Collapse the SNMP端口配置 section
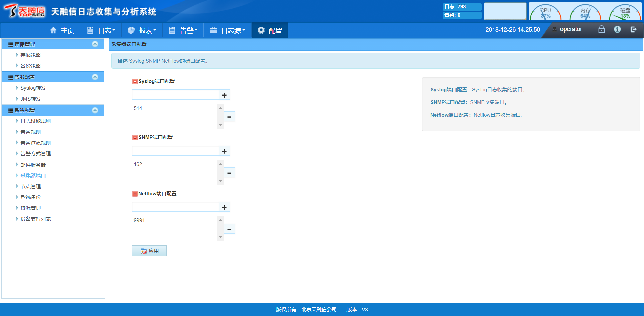 (135, 137)
